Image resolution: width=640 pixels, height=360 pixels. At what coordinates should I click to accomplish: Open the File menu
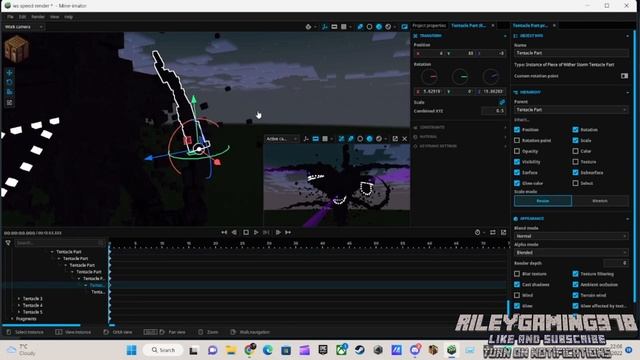coord(10,17)
